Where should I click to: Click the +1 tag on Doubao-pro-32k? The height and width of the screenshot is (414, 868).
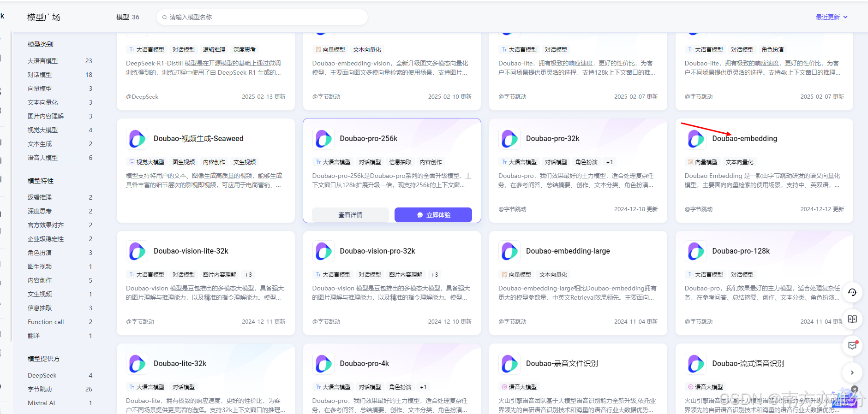click(x=610, y=162)
